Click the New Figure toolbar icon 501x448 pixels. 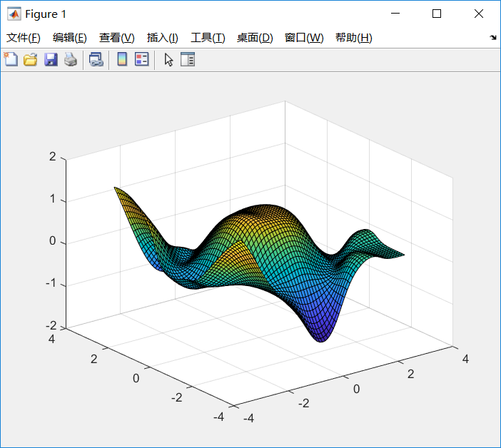pos(11,59)
